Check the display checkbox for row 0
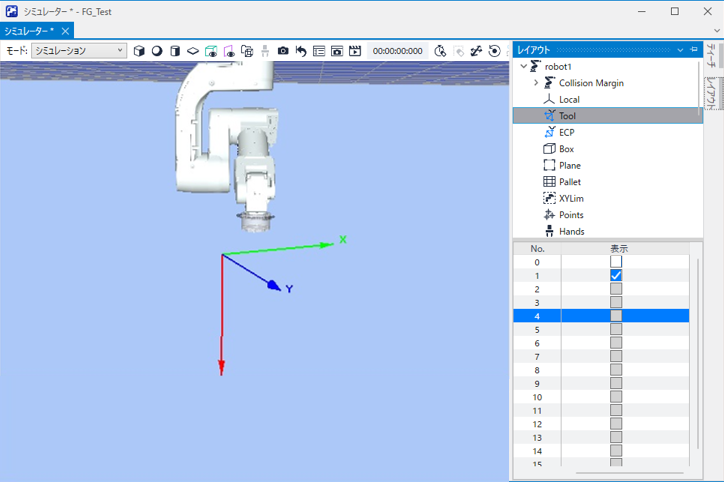This screenshot has height=482, width=724. tap(616, 262)
